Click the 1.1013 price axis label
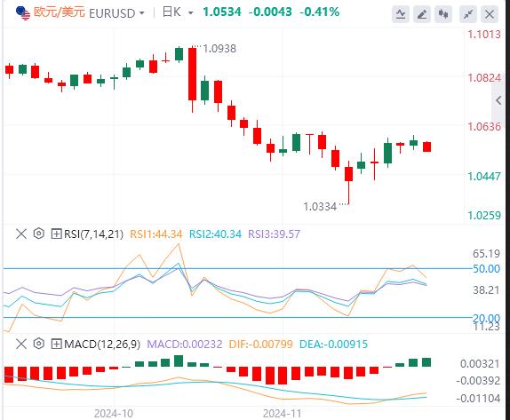 pos(484,34)
